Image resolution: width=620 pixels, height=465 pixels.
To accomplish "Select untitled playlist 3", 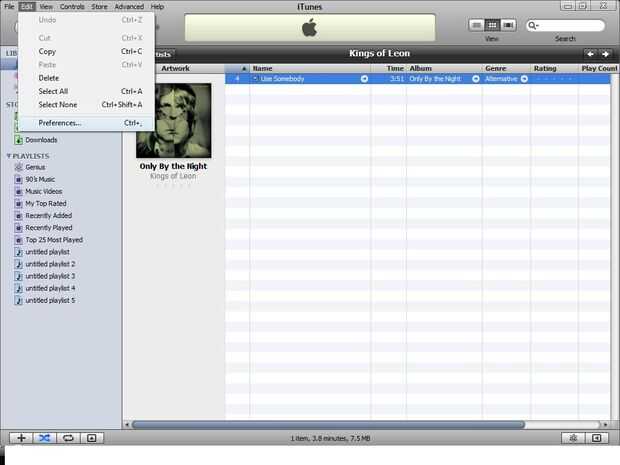I will [x=50, y=276].
